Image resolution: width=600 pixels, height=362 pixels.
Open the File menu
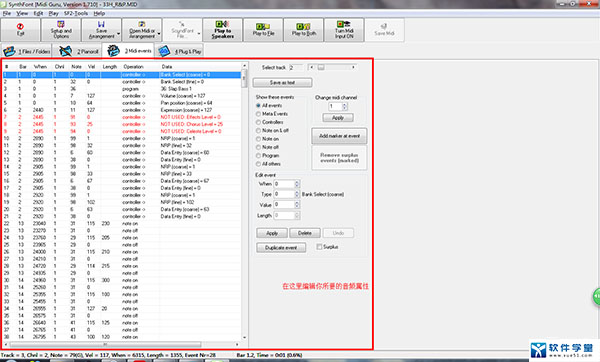point(7,13)
